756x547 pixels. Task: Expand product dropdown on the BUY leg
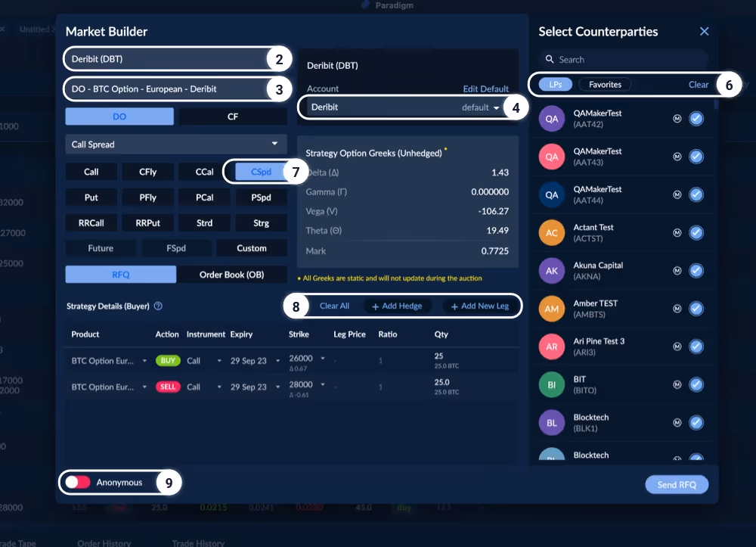pyautogui.click(x=144, y=361)
